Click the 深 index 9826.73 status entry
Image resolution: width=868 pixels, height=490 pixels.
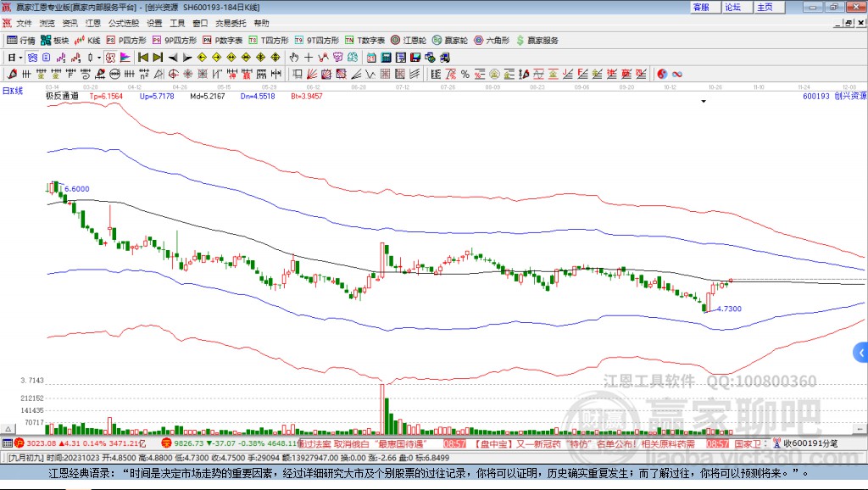point(230,443)
